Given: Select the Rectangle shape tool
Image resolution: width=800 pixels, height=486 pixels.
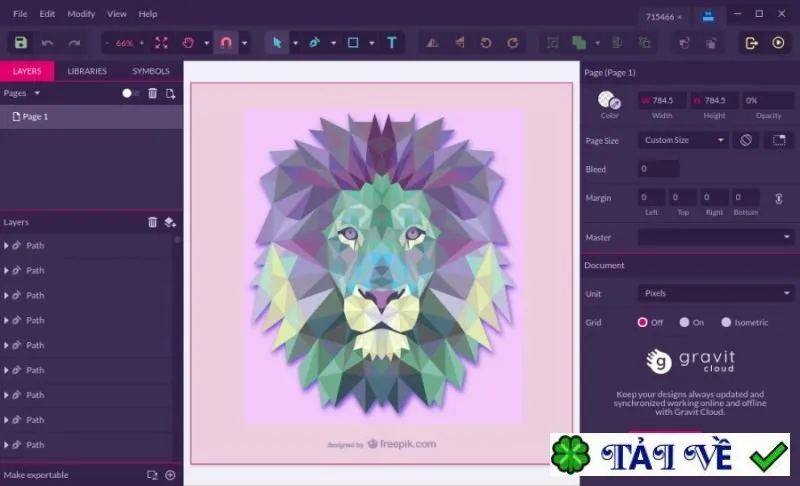Looking at the screenshot, I should (353, 43).
